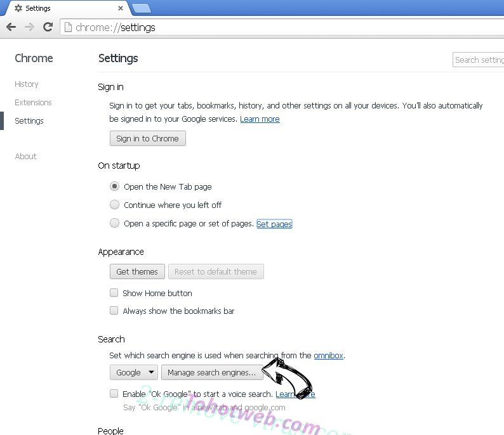Close the Settings tab
This screenshot has width=504, height=435.
pos(121,8)
